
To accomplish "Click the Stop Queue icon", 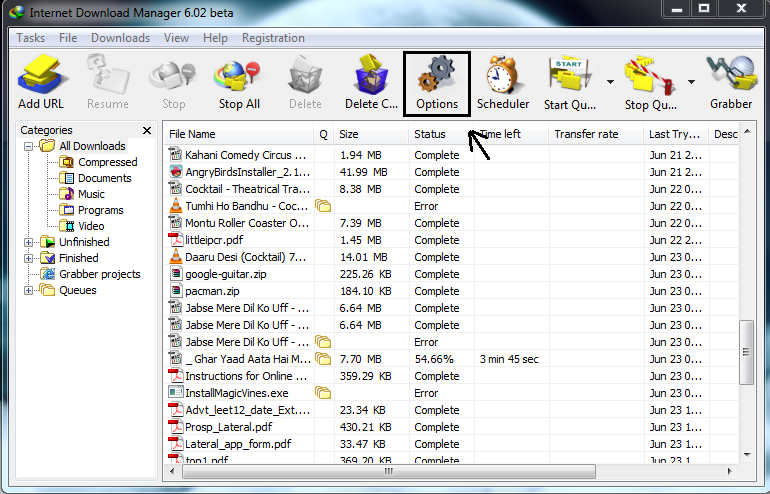I will click(x=650, y=75).
